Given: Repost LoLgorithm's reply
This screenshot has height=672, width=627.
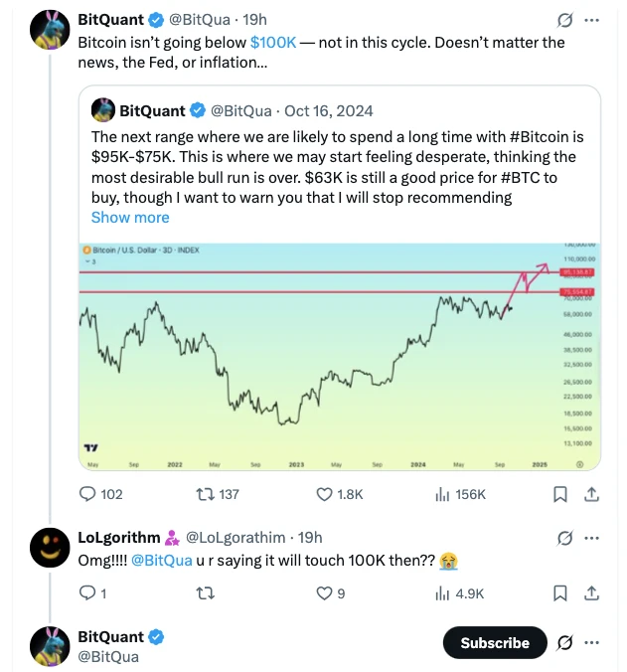Looking at the screenshot, I should coord(206,593).
